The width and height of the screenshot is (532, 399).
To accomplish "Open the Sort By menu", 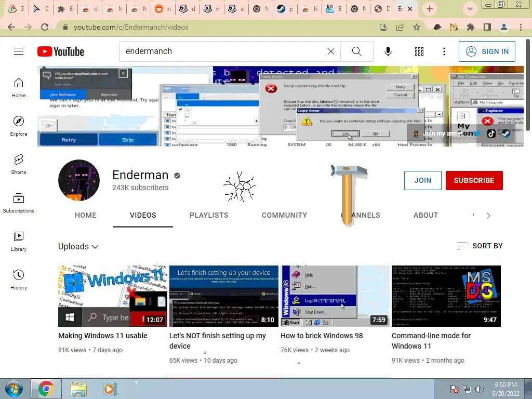I will coord(480,246).
